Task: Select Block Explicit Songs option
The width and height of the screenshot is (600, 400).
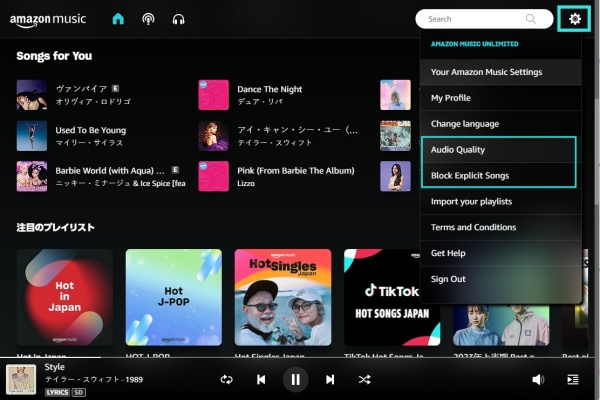Action: point(499,175)
